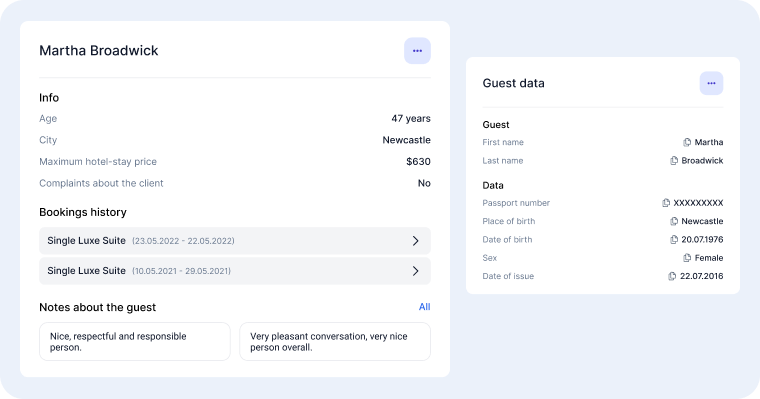
Task: Open the note 'Nice, respectful and responsible person.'
Action: pyautogui.click(x=135, y=342)
